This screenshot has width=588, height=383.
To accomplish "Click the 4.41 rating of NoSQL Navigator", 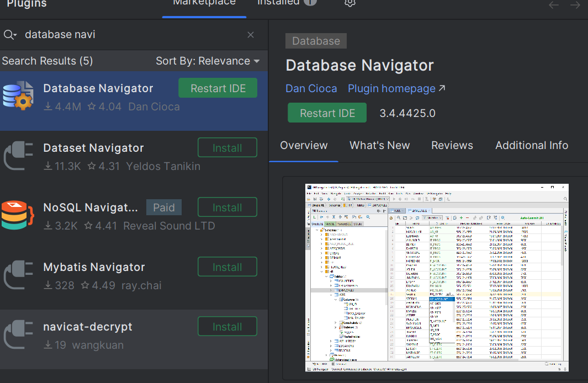I will [x=102, y=226].
